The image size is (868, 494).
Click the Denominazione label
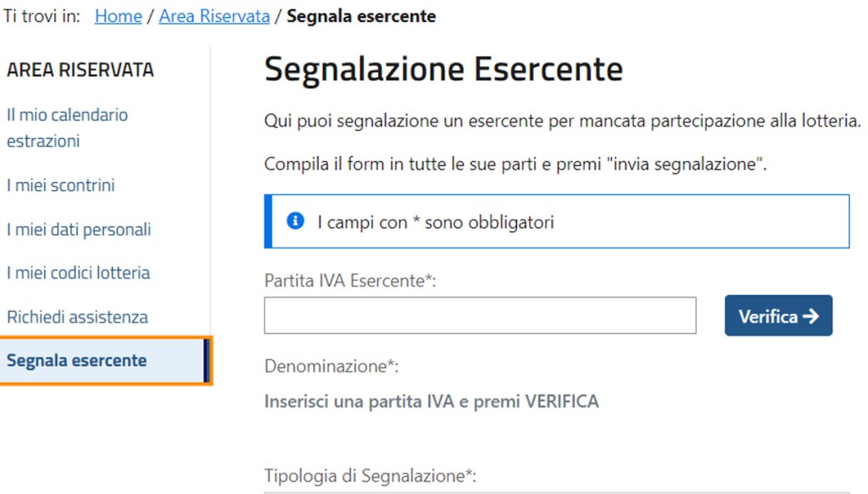pyautogui.click(x=331, y=367)
